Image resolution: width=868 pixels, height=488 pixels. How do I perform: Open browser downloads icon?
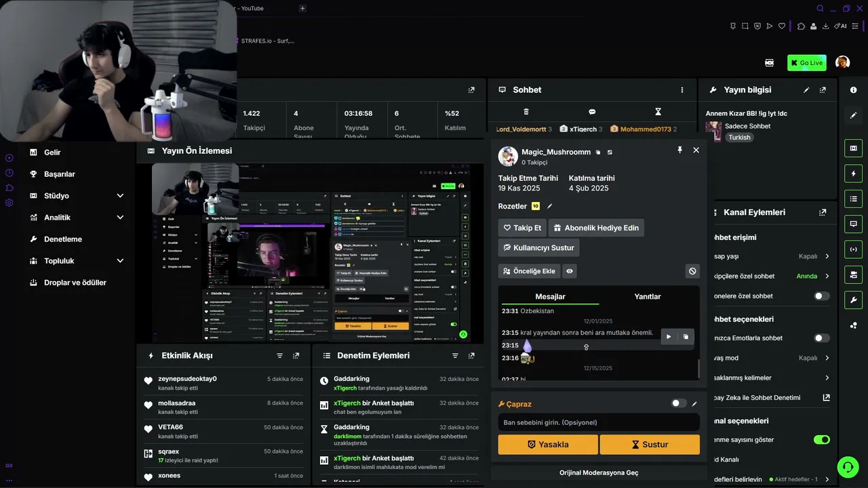pyautogui.click(x=825, y=26)
